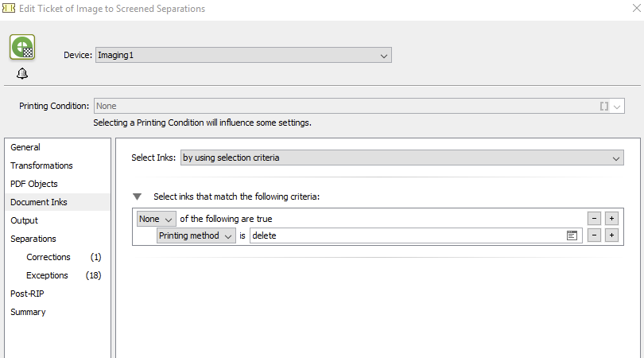This screenshot has width=644, height=358.
Task: Remove the Printing method criterion row
Action: pyautogui.click(x=594, y=235)
